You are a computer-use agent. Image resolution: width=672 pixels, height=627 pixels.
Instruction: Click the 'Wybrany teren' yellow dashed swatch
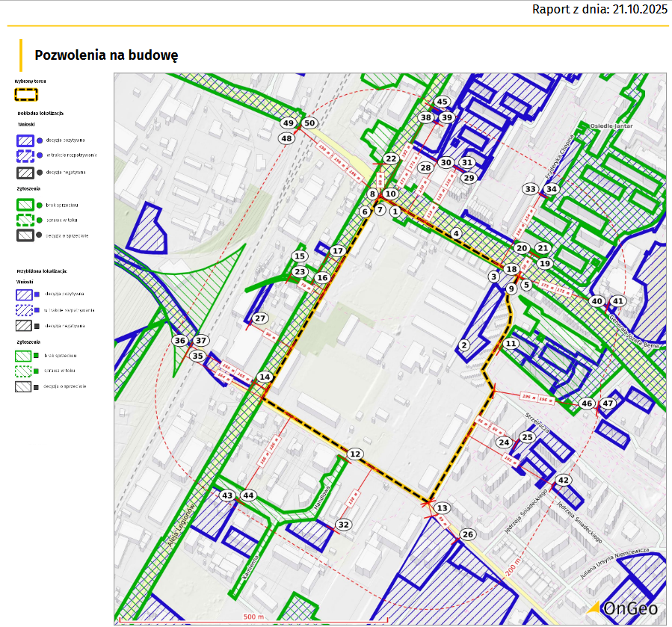(26, 95)
